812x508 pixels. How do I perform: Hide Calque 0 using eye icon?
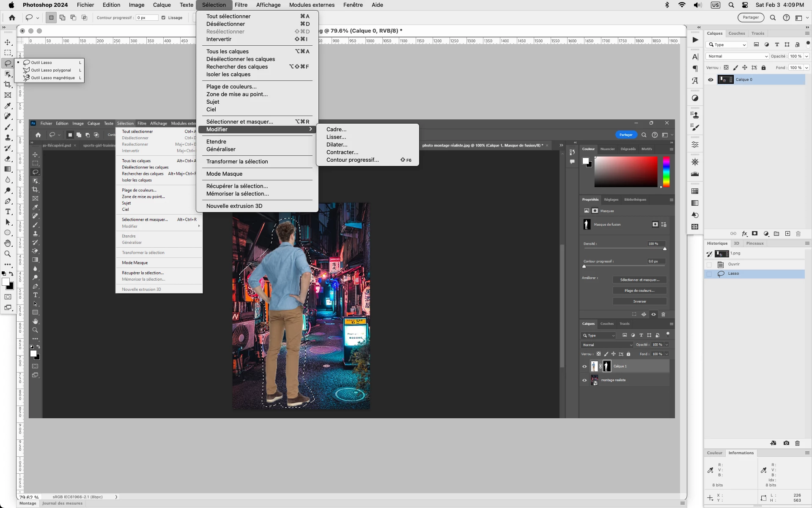(710, 80)
